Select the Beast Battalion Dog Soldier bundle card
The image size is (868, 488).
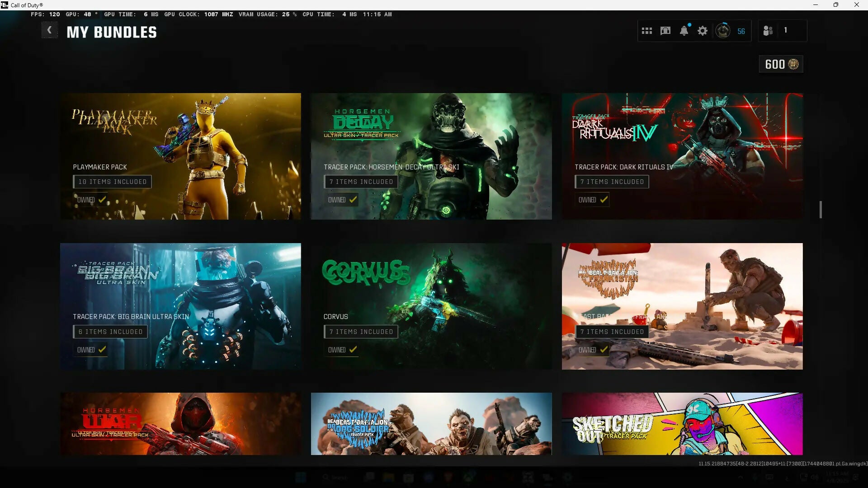pyautogui.click(x=431, y=424)
